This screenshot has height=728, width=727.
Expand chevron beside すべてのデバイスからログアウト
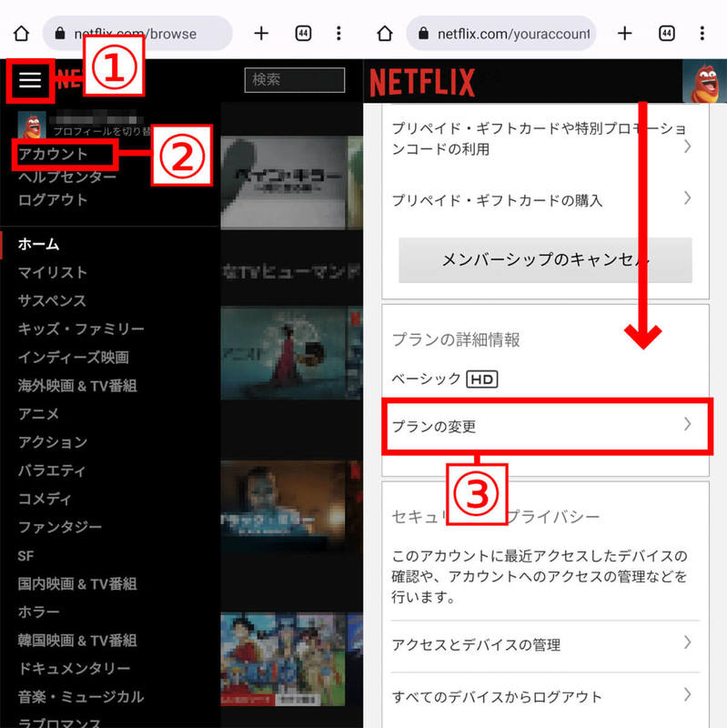click(x=688, y=695)
